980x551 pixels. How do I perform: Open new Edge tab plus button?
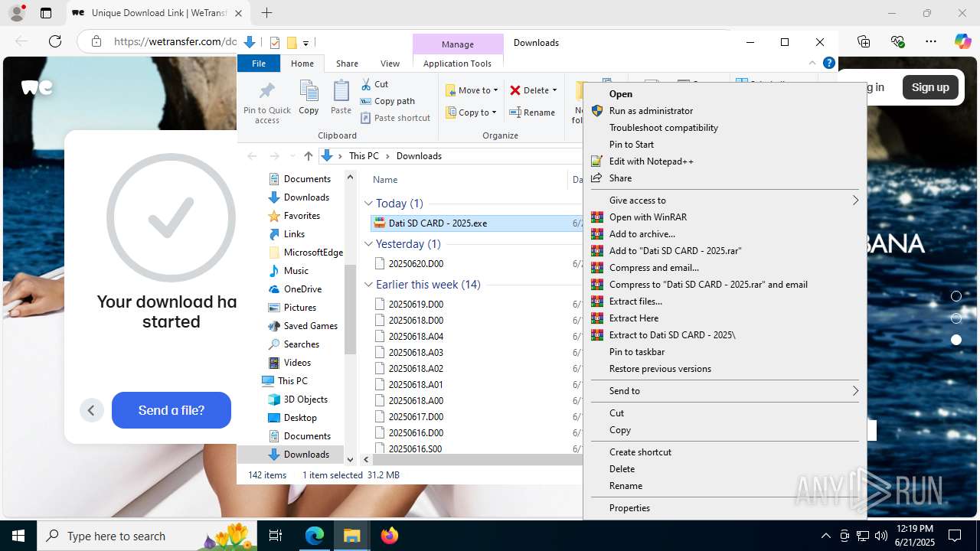pos(266,13)
